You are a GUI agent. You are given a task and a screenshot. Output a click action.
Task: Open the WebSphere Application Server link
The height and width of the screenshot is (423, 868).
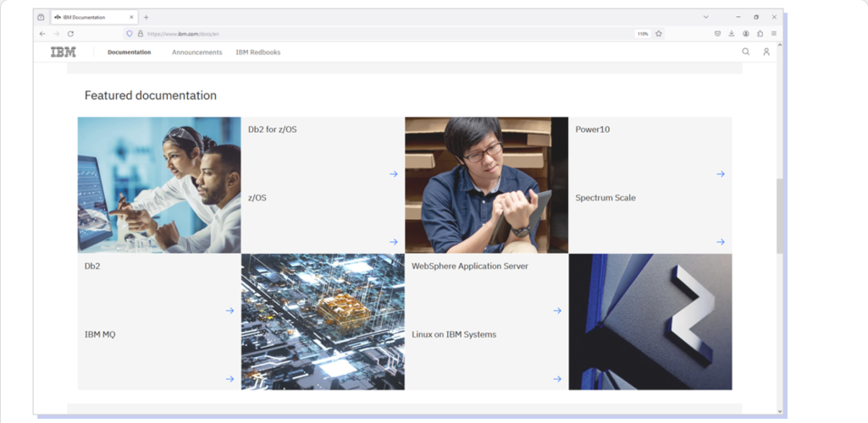470,266
